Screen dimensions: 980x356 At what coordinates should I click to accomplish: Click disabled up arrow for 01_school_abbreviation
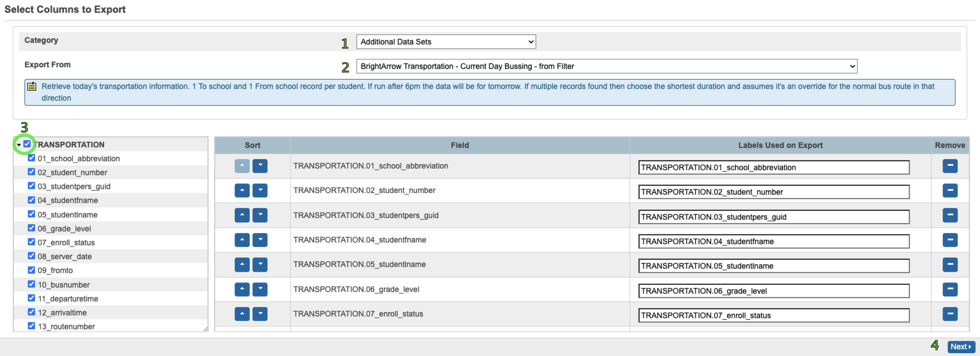point(242,166)
